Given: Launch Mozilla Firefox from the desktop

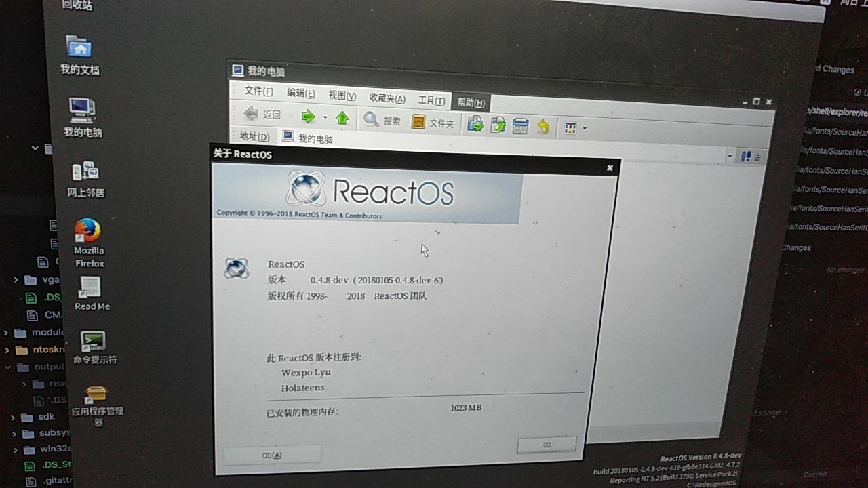Looking at the screenshot, I should [89, 243].
